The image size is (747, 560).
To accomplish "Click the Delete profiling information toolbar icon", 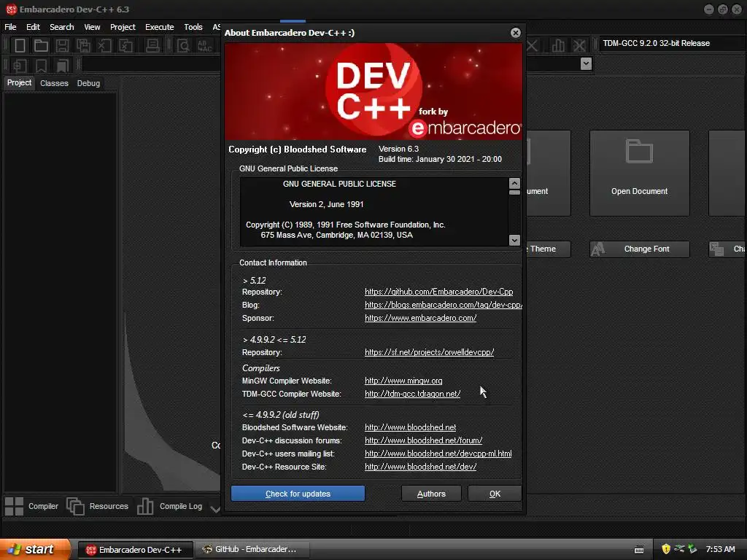I will [579, 46].
